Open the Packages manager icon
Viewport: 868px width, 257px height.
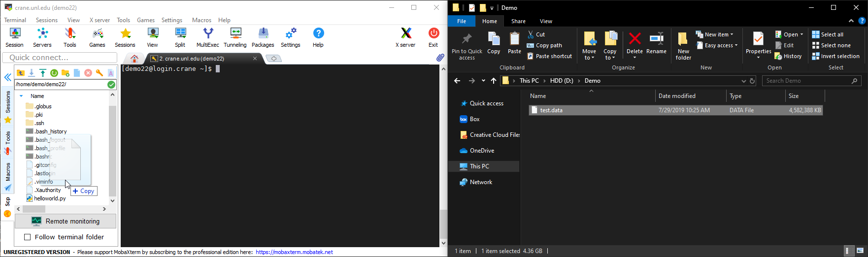coord(263,37)
